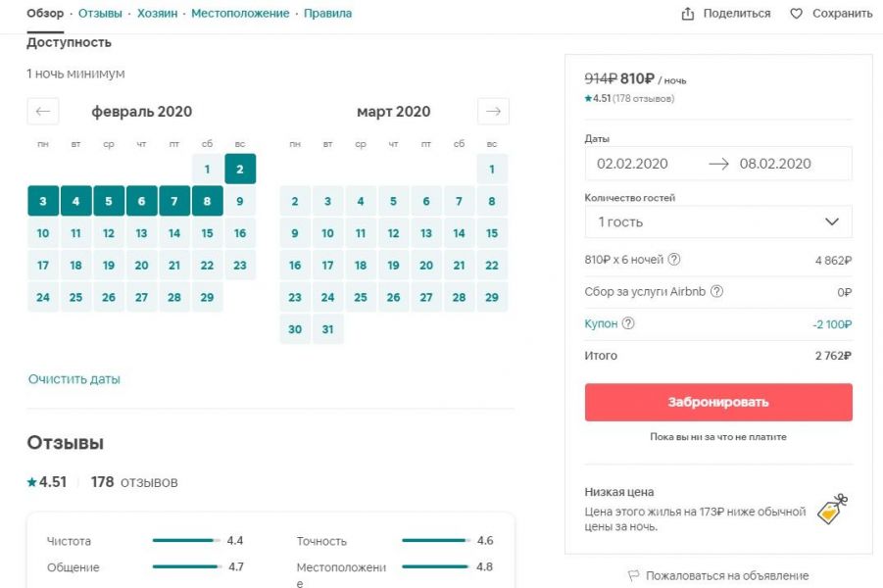
Task: Click help icon next to Купон
Action: click(628, 323)
